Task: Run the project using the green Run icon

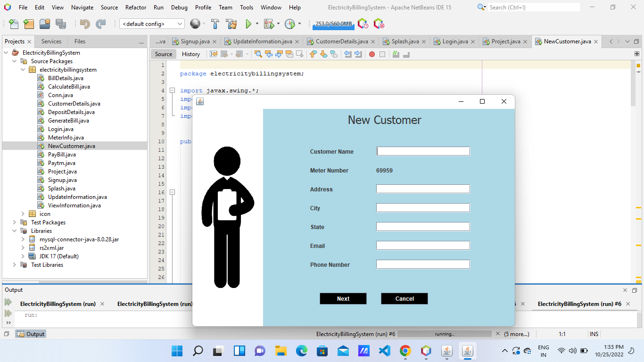Action: point(248,23)
